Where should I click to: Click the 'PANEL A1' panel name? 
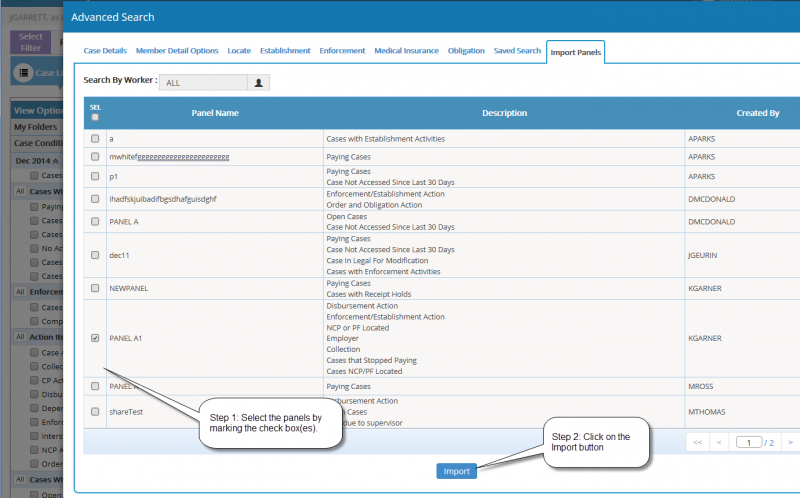(126, 338)
